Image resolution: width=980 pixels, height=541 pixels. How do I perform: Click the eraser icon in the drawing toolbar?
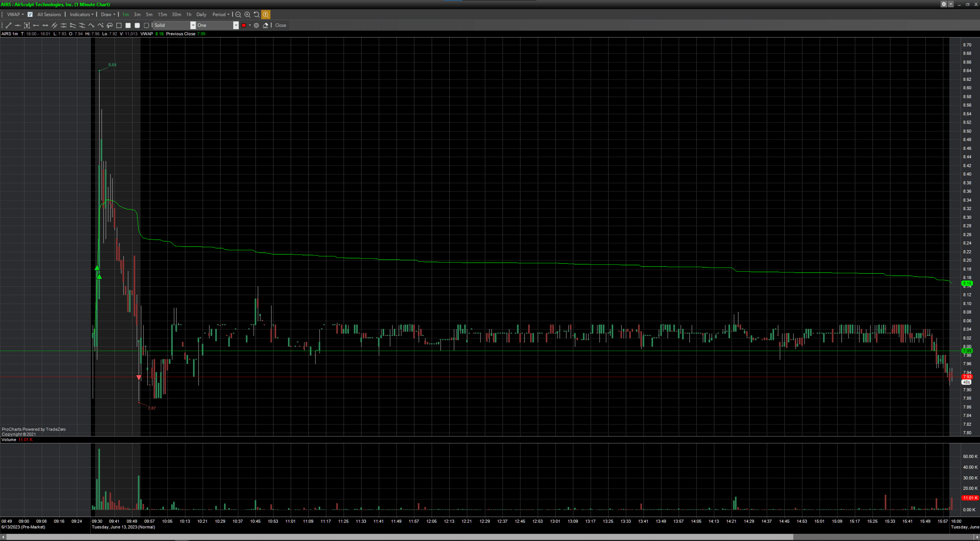coord(266,26)
